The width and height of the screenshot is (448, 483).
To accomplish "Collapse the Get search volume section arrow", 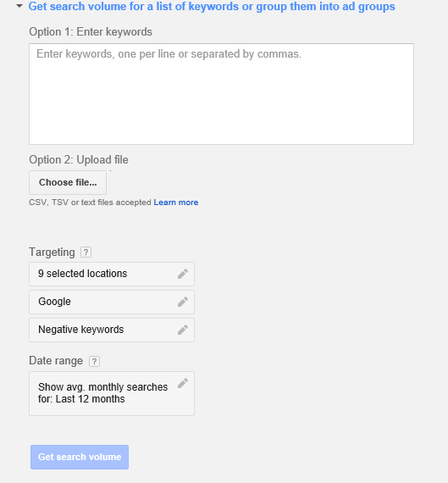I will tap(19, 6).
